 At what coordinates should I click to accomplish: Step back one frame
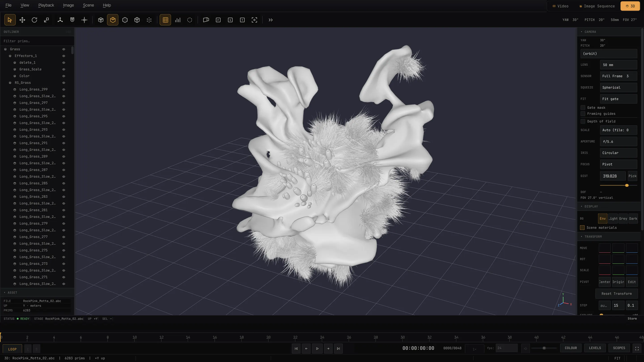tap(307, 349)
